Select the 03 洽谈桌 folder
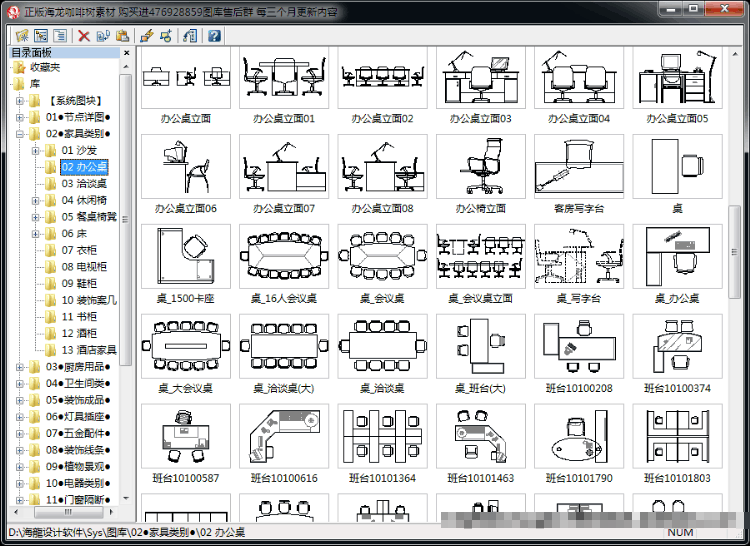 point(84,184)
